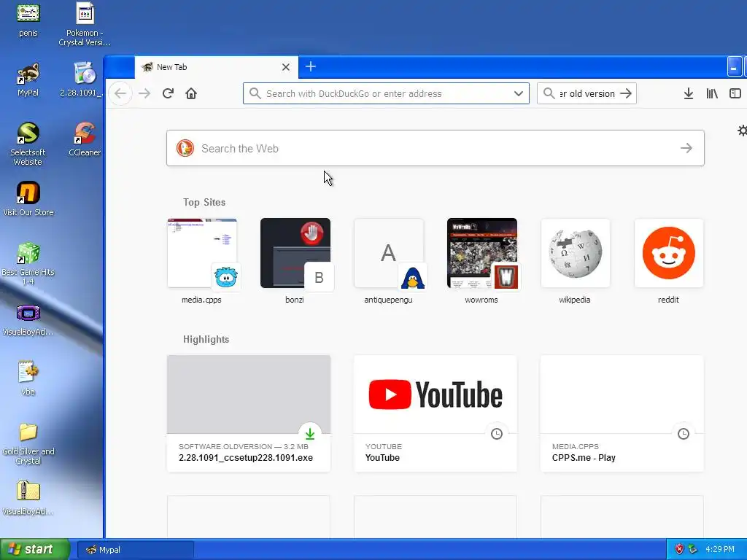Click DuckDuckGo logo in search box
The height and width of the screenshot is (560, 747).
[185, 148]
